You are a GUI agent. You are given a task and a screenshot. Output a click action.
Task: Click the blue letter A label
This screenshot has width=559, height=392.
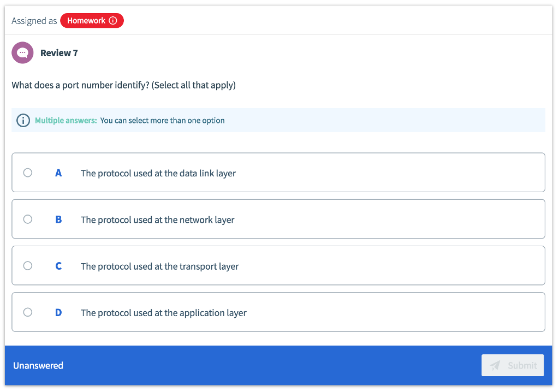point(58,173)
